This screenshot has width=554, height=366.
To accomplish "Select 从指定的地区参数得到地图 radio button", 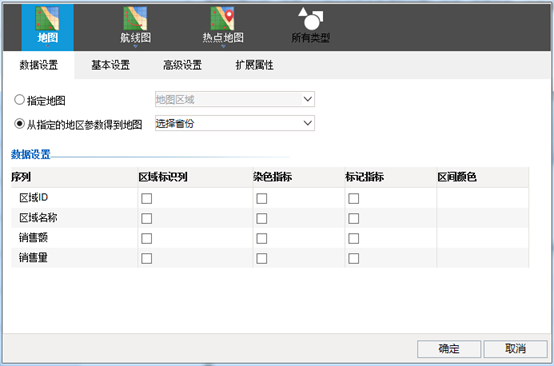I will coord(19,124).
